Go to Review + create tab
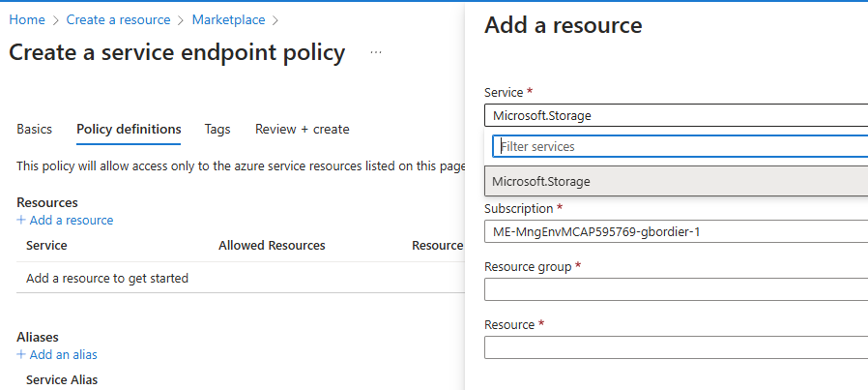 (x=303, y=129)
